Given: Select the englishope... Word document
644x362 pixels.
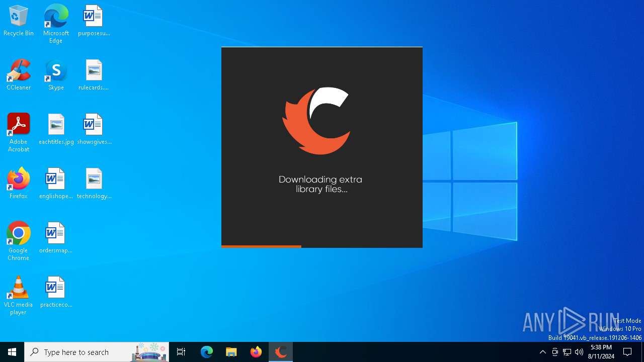Looking at the screenshot, I should point(56,184).
